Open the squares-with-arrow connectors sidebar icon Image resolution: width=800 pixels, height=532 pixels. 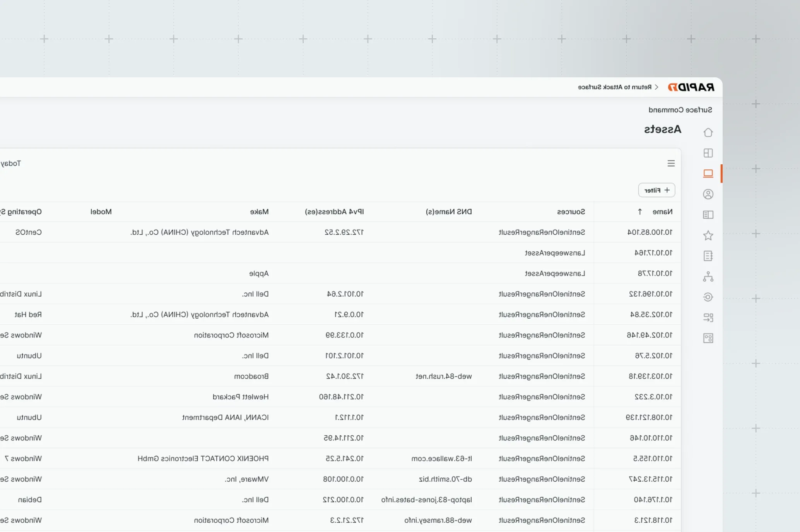coord(708,317)
